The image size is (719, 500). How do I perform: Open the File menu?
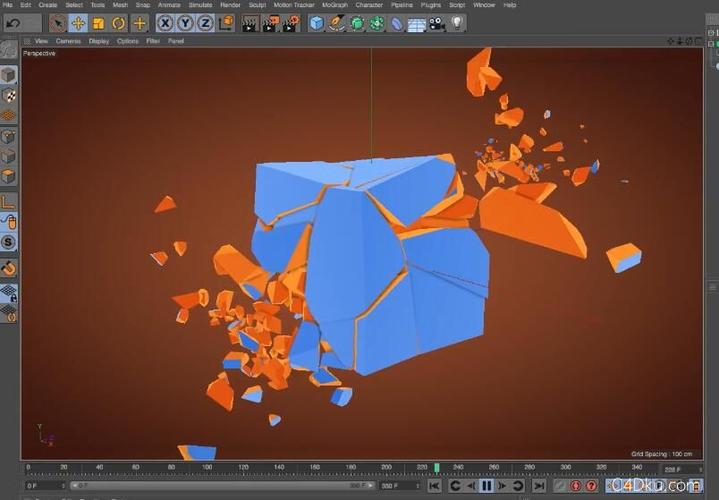(8, 5)
